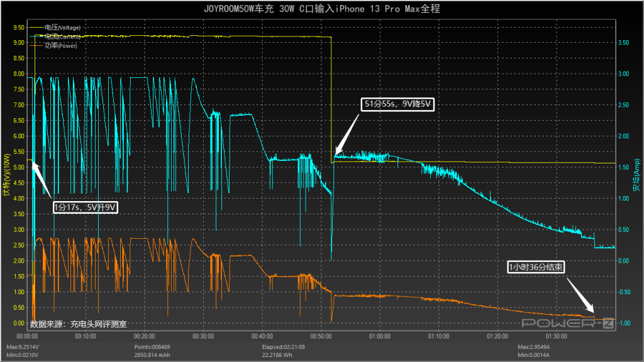Select the 01:30:00 time axis label
644x362 pixels.
coord(557,336)
